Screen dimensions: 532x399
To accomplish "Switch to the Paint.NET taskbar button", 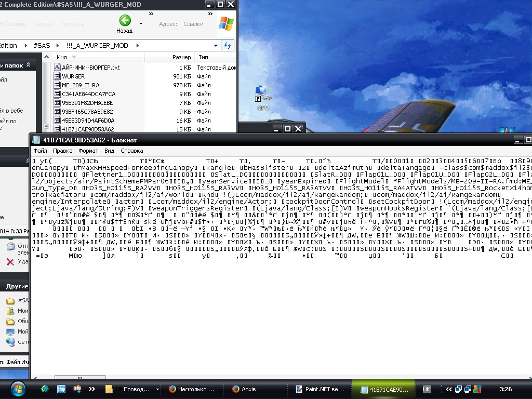I will pyautogui.click(x=320, y=389).
